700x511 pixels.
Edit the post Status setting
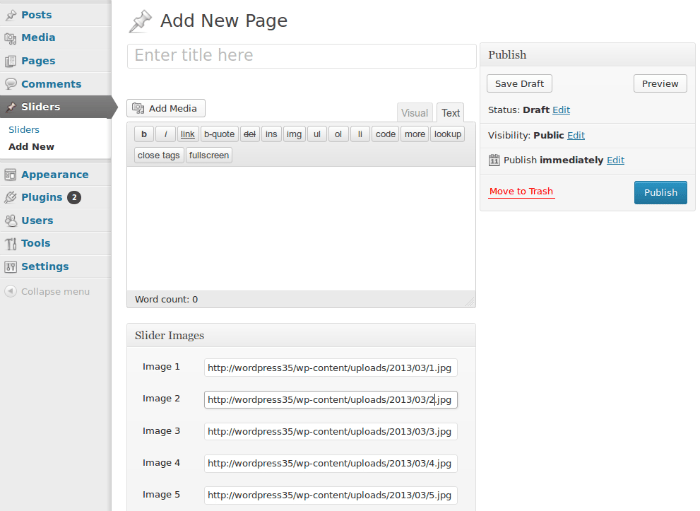(561, 110)
